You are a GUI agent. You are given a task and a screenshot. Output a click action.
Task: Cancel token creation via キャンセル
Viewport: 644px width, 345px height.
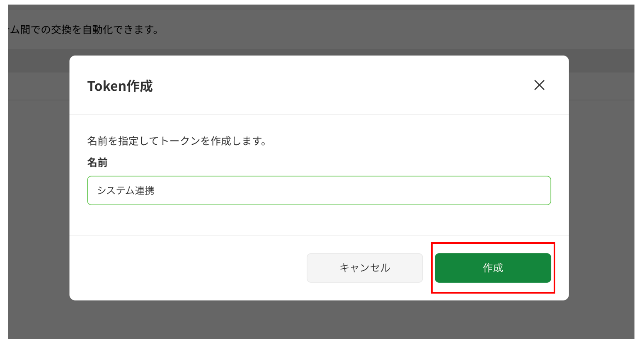[x=365, y=268]
